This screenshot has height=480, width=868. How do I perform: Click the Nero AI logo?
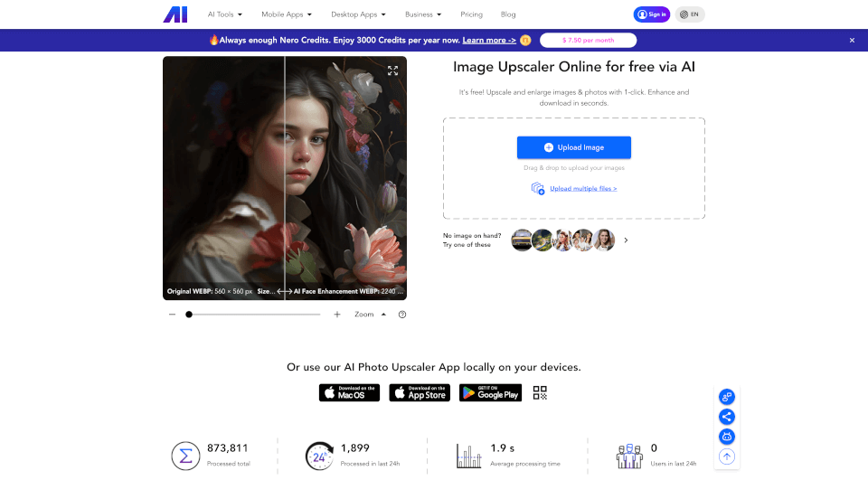[x=175, y=14]
